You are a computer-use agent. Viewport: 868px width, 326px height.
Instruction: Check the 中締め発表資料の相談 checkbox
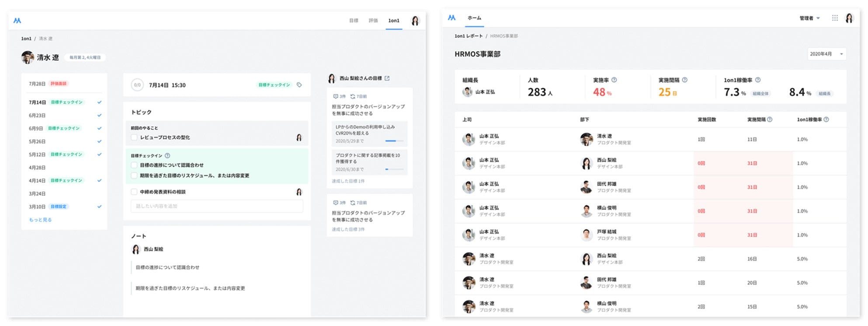click(134, 192)
